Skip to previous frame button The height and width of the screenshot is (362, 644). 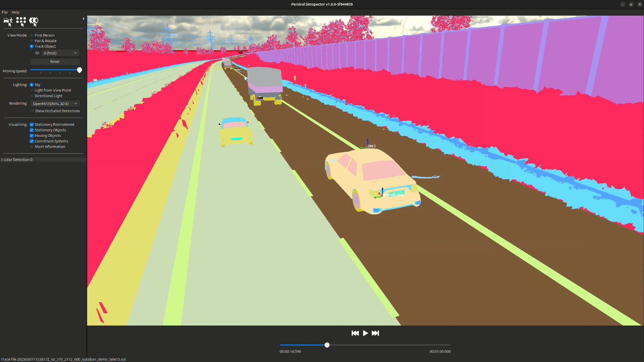point(355,333)
